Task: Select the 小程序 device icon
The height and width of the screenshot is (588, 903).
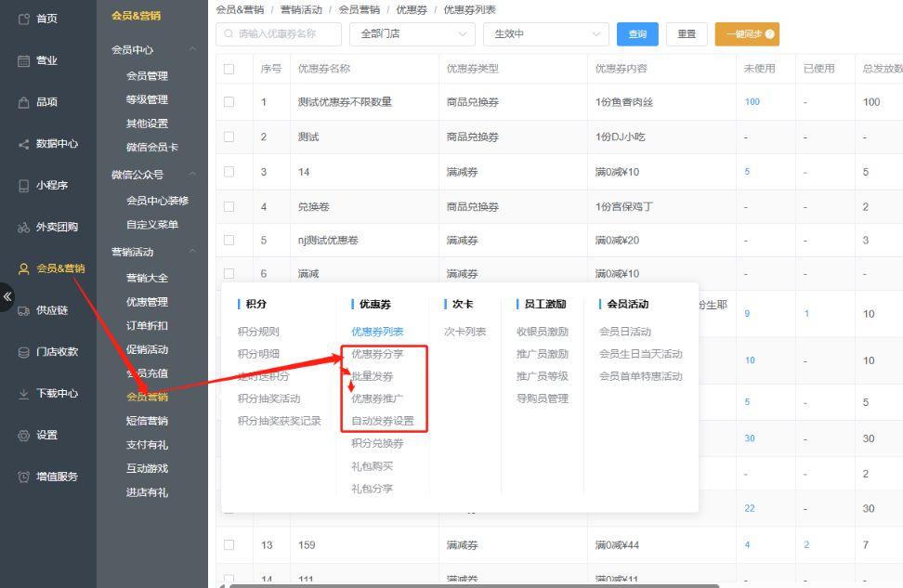Action: 23,186
